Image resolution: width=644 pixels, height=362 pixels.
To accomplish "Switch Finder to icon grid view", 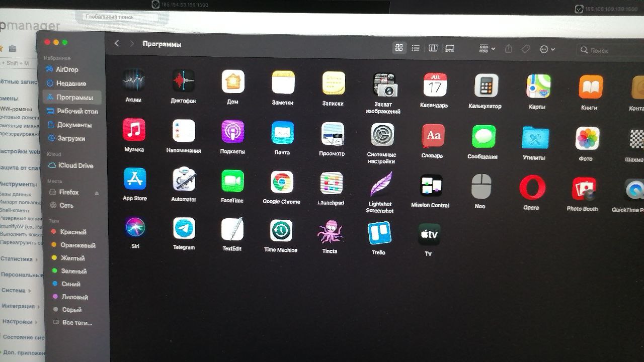I will click(399, 48).
